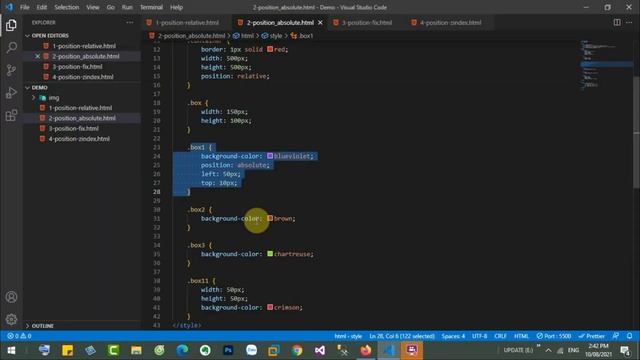Screen dimensions: 640x360
Task: Change indentation via Spaces: 4
Action: pos(453,336)
